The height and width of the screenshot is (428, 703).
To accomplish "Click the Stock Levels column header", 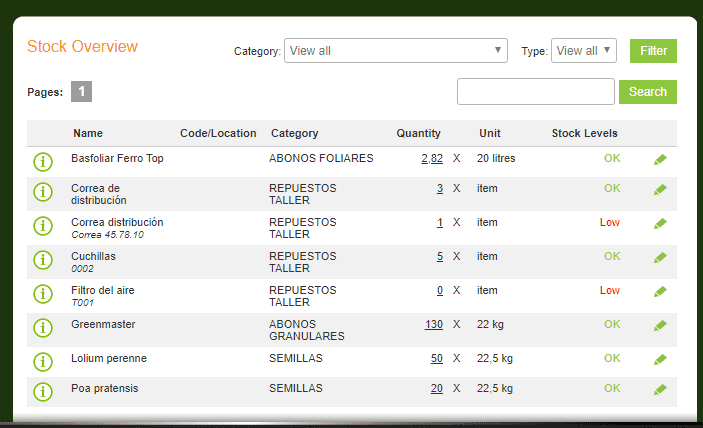I will (x=585, y=133).
